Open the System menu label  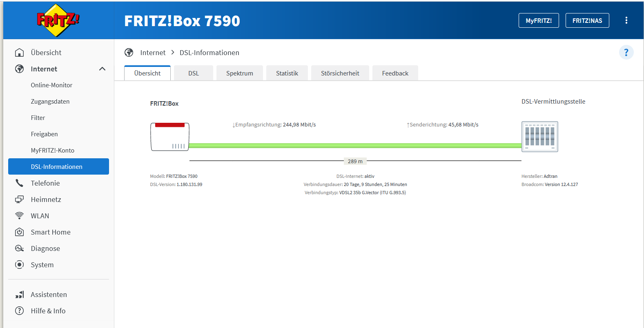point(42,265)
